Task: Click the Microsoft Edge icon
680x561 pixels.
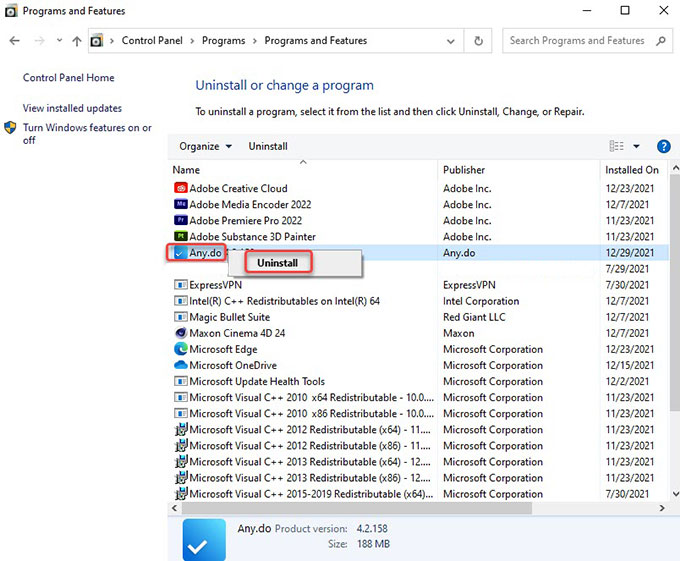Action: coord(180,349)
